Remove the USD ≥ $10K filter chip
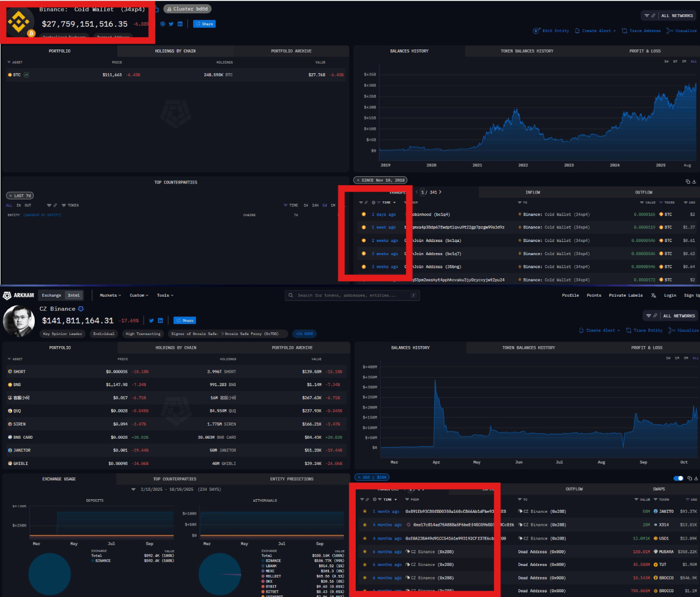The height and width of the screenshot is (597, 700). click(x=359, y=478)
